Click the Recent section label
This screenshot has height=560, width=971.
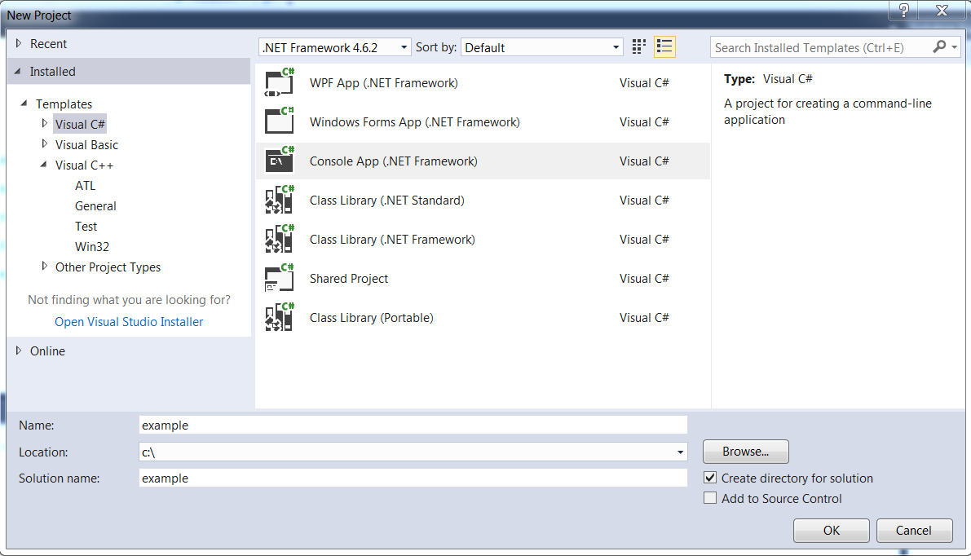click(48, 44)
